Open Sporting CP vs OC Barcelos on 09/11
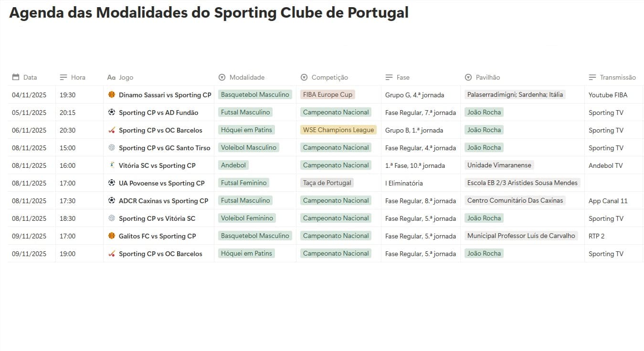 point(160,254)
